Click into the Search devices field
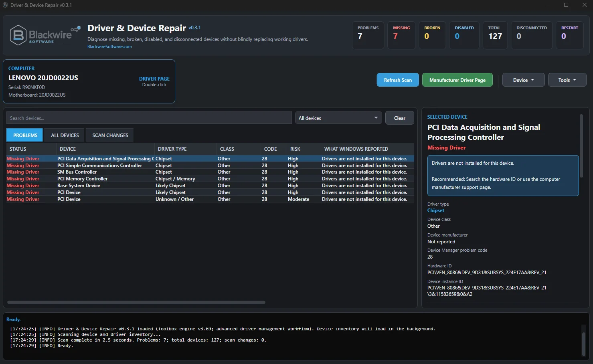 pyautogui.click(x=149, y=118)
